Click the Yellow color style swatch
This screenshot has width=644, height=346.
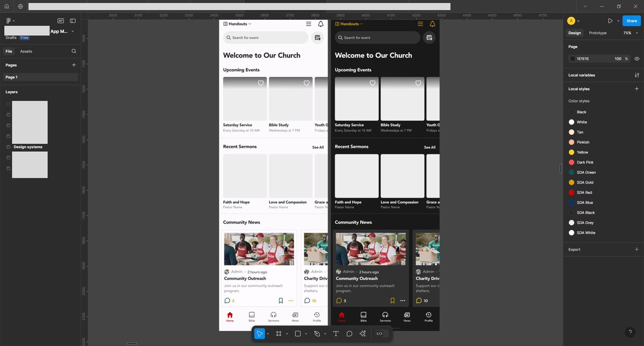pos(572,152)
